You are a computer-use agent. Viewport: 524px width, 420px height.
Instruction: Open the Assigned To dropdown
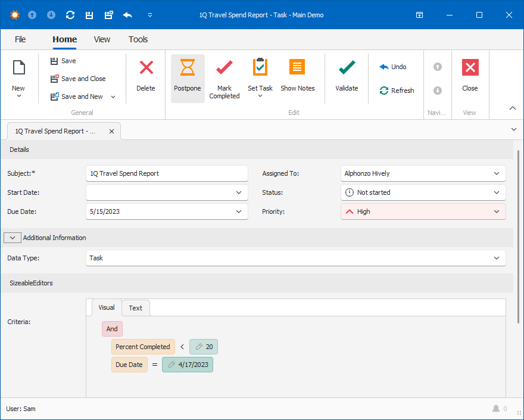coord(496,173)
